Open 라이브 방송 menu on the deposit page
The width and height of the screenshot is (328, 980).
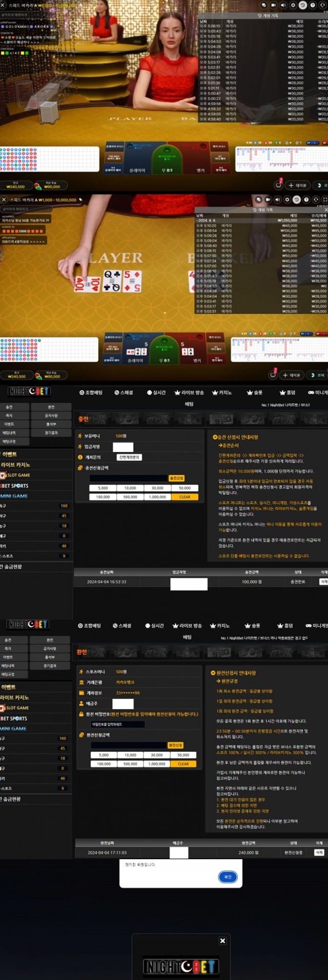pyautogui.click(x=189, y=393)
